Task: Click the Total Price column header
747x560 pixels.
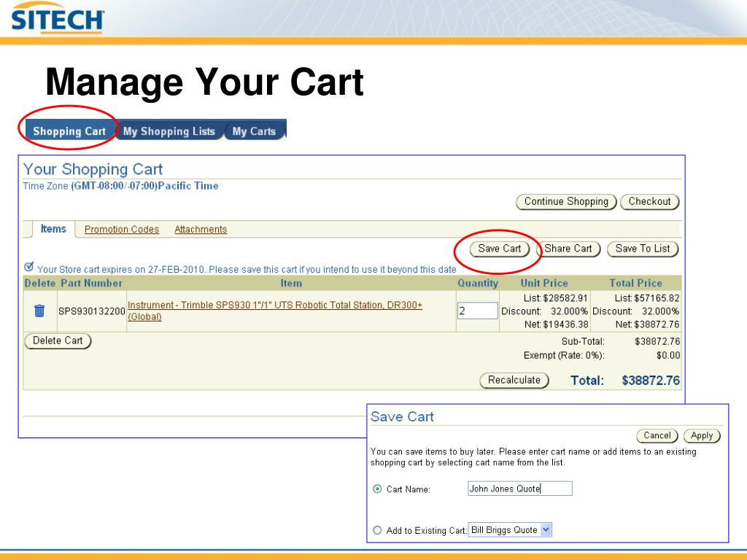Action: pyautogui.click(x=635, y=283)
